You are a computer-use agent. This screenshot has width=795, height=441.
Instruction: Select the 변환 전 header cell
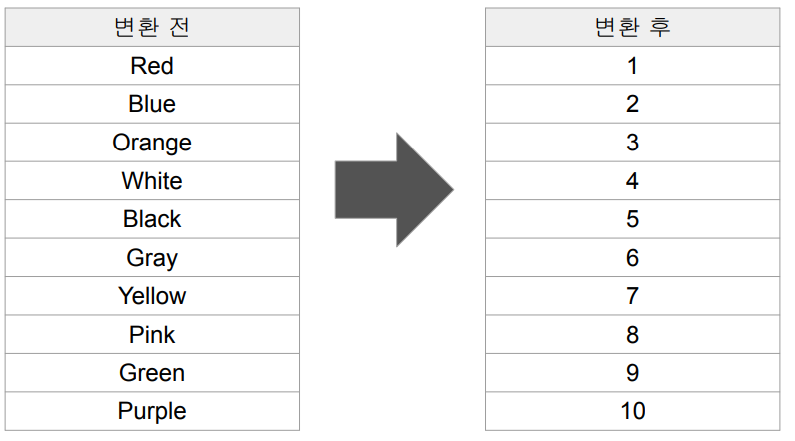152,27
